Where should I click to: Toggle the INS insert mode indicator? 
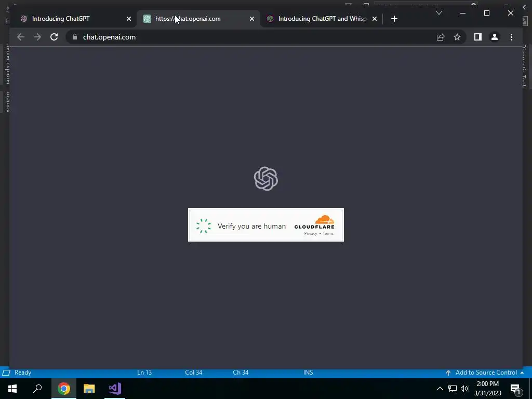pos(308,373)
